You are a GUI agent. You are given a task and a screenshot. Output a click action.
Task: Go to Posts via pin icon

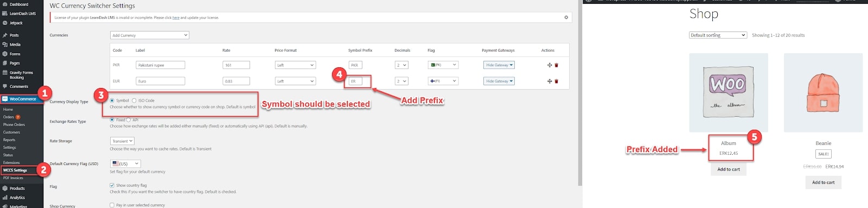(5, 35)
